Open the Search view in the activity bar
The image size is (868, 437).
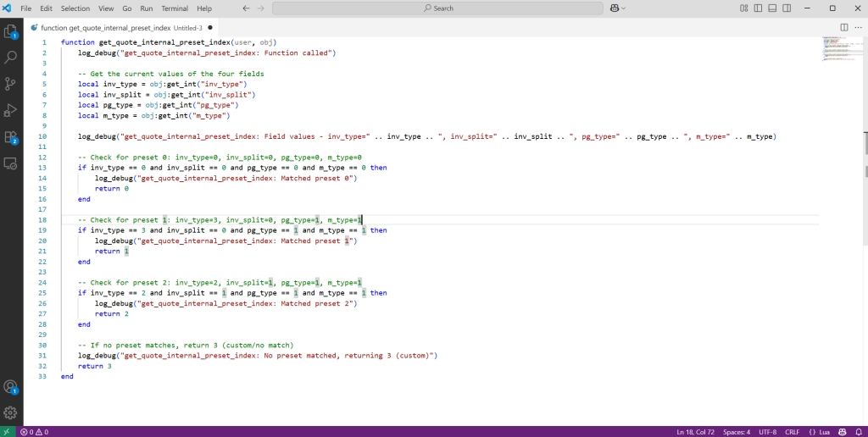click(x=11, y=58)
